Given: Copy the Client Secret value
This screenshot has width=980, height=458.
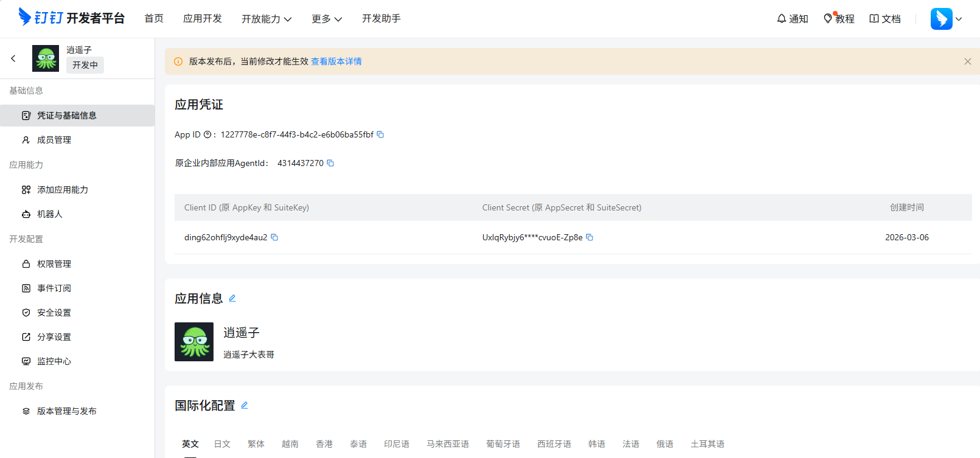Looking at the screenshot, I should [589, 237].
